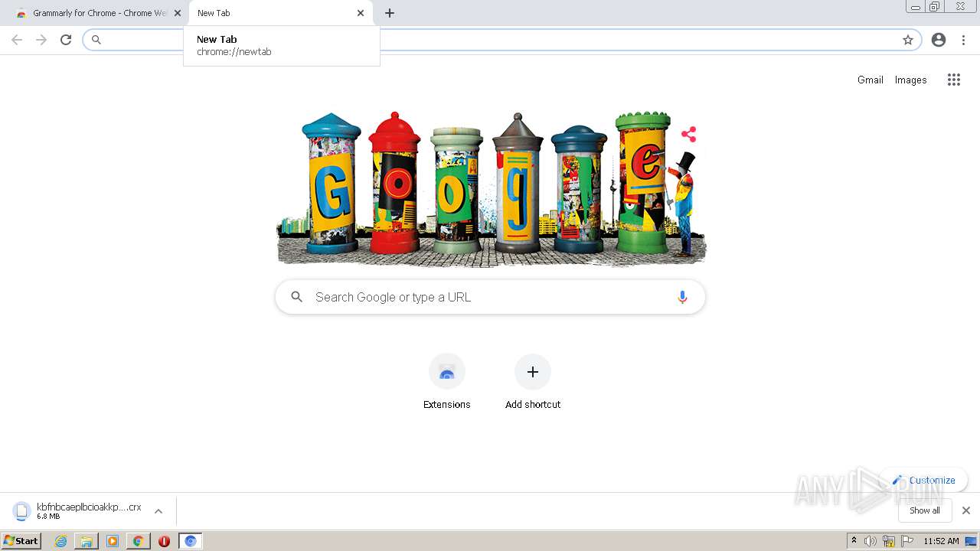Click the doodle share icon
This screenshot has width=980, height=551.
[x=689, y=135]
